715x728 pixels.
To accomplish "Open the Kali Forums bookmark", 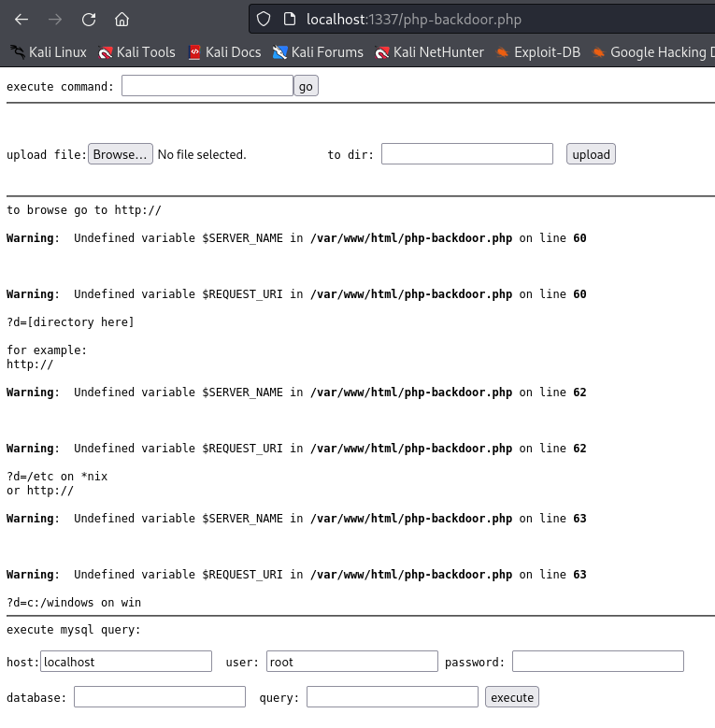I will point(318,52).
